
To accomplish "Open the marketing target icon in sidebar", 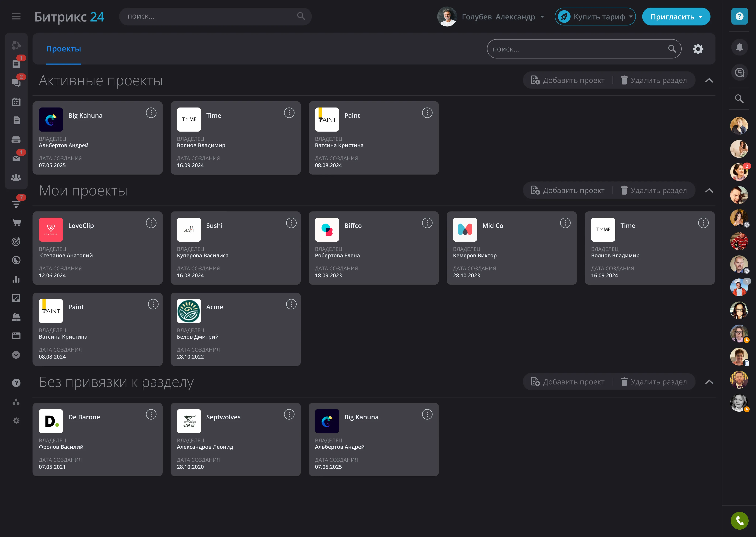I will (16, 241).
